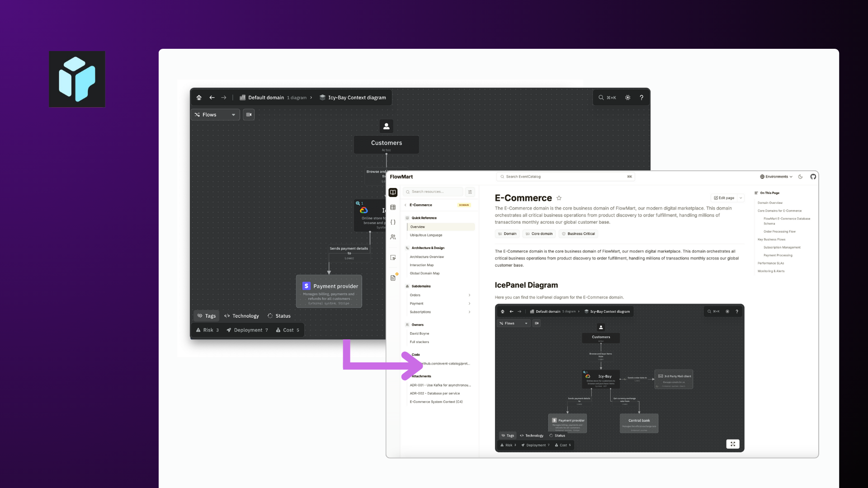
Task: Favorite E-Commerce page with star icon
Action: [x=559, y=198]
